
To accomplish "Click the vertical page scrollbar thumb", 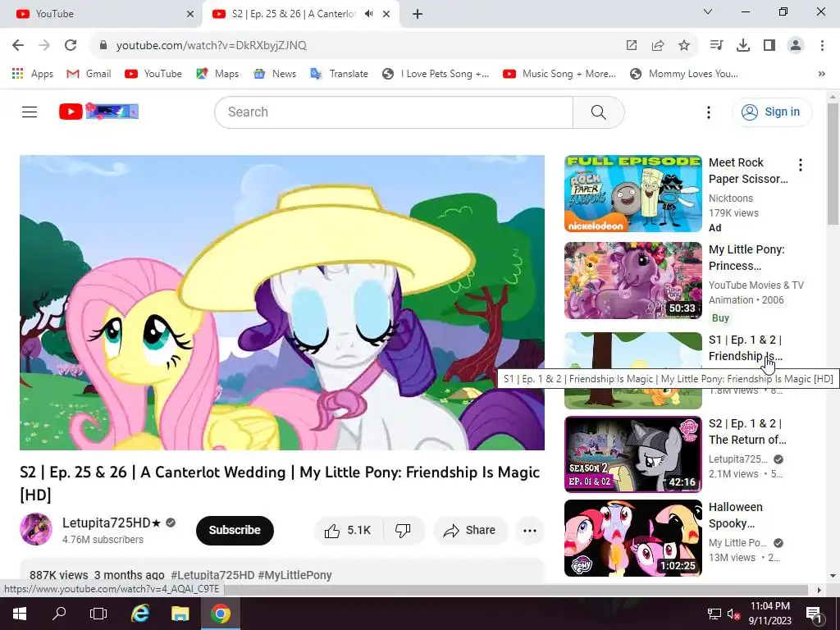I will coord(833,163).
